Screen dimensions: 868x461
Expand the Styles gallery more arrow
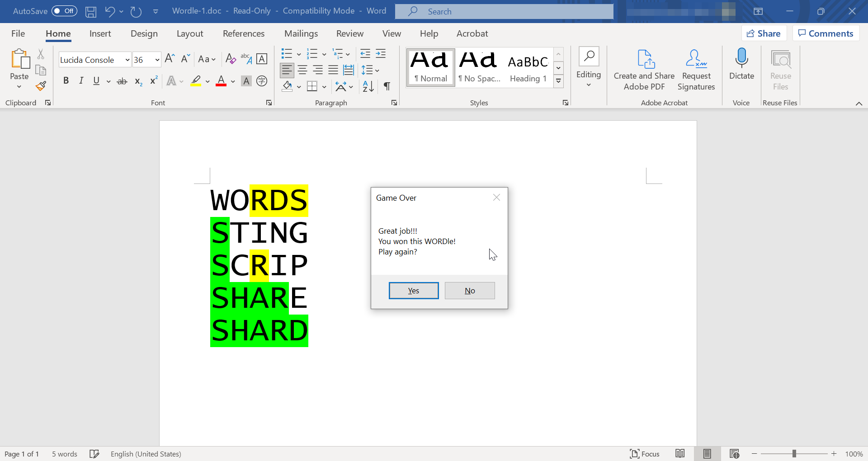tap(559, 81)
